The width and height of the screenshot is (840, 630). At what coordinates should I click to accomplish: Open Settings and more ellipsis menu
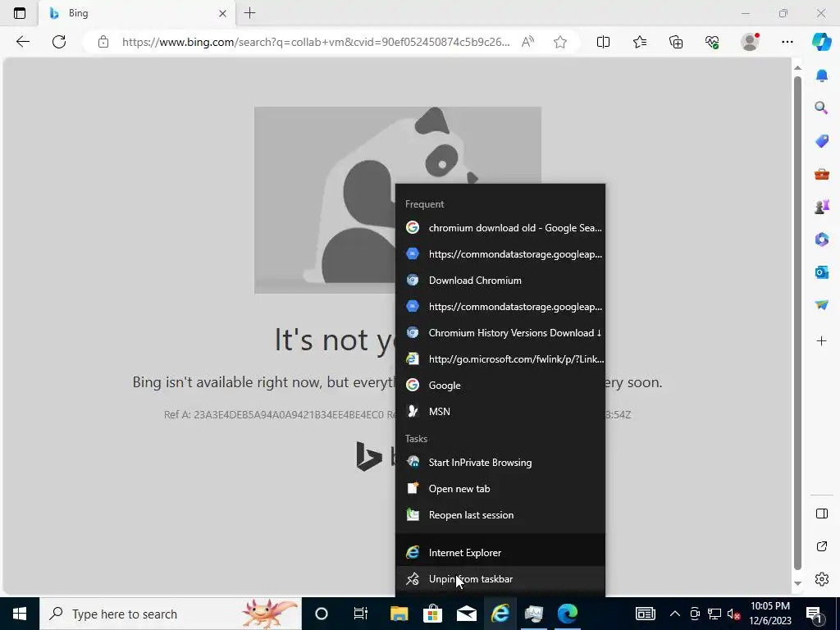tap(787, 42)
